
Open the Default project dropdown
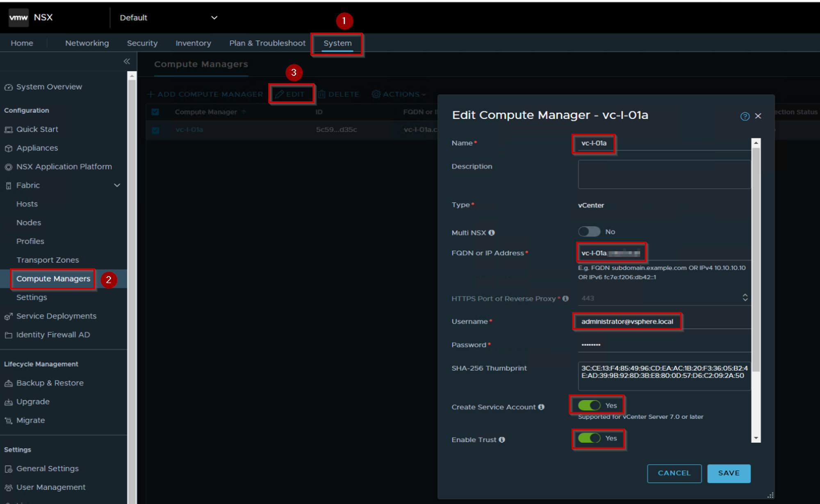click(168, 18)
